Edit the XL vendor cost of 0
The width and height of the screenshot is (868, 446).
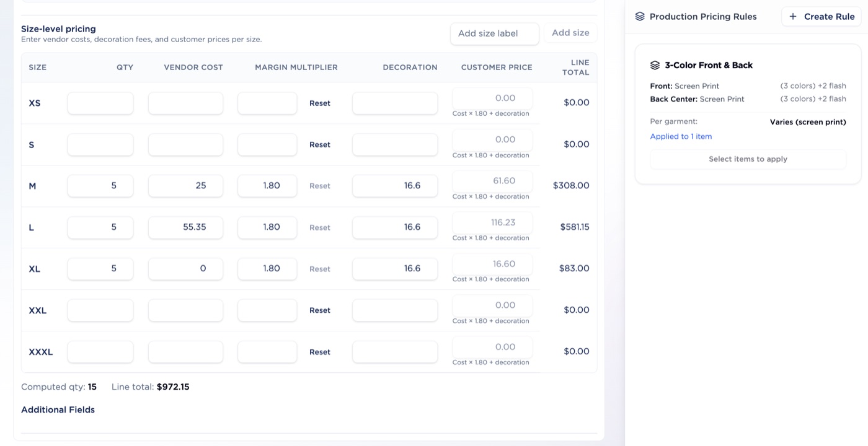[x=185, y=269]
